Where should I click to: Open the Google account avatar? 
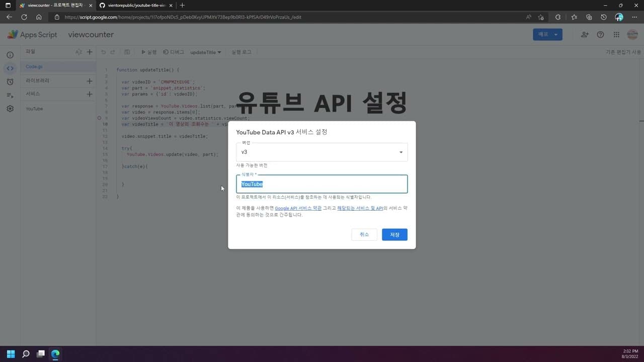pyautogui.click(x=632, y=35)
